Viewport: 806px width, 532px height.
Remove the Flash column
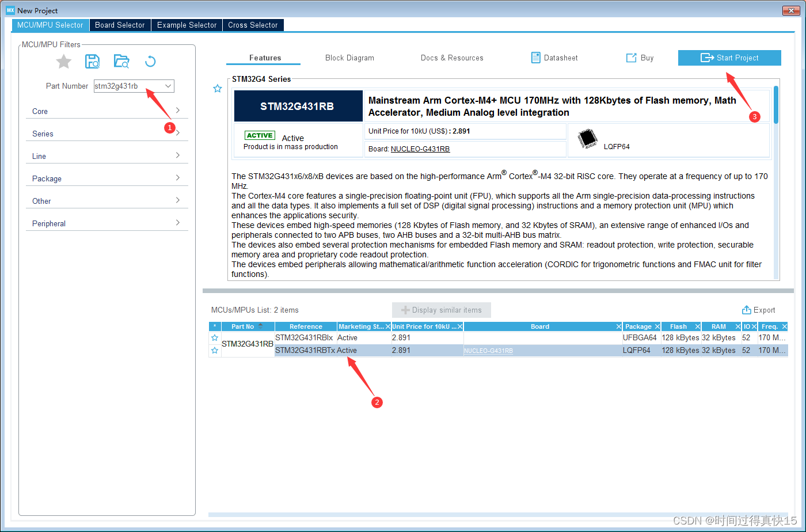click(x=698, y=326)
